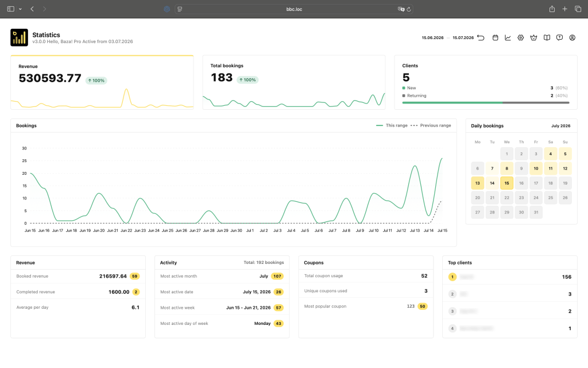The width and height of the screenshot is (588, 368).
Task: Select July 31 in Daily bookings calendar
Action: [536, 212]
